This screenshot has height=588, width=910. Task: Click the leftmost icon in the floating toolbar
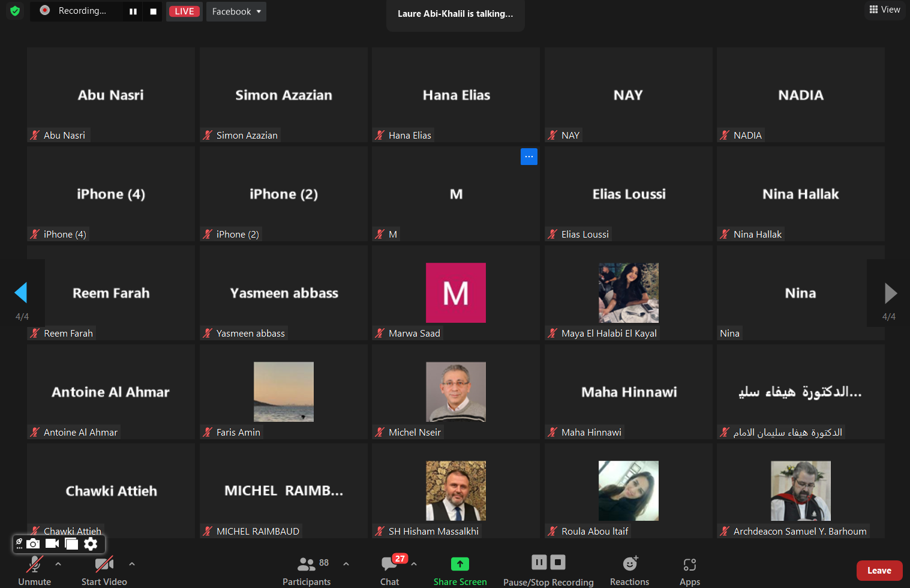tap(19, 544)
